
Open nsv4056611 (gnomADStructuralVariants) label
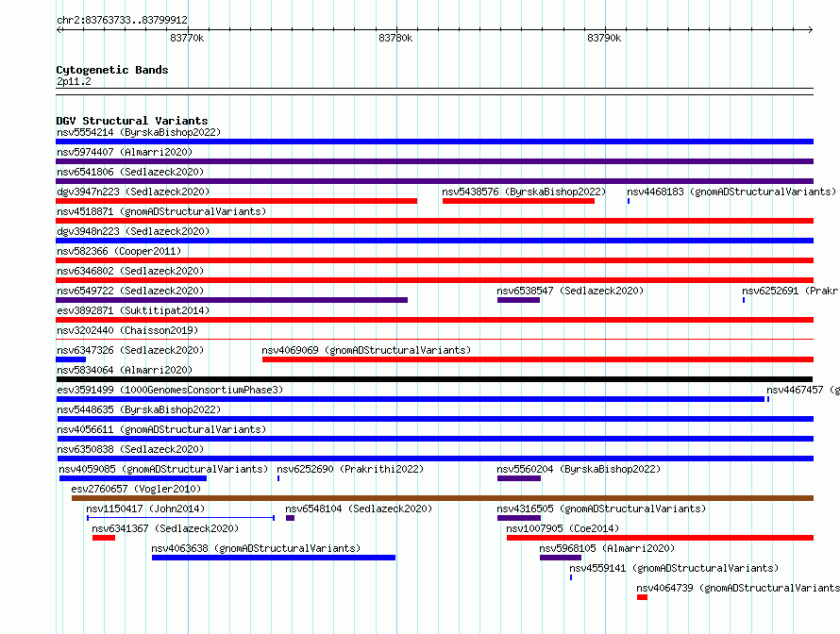point(161,429)
